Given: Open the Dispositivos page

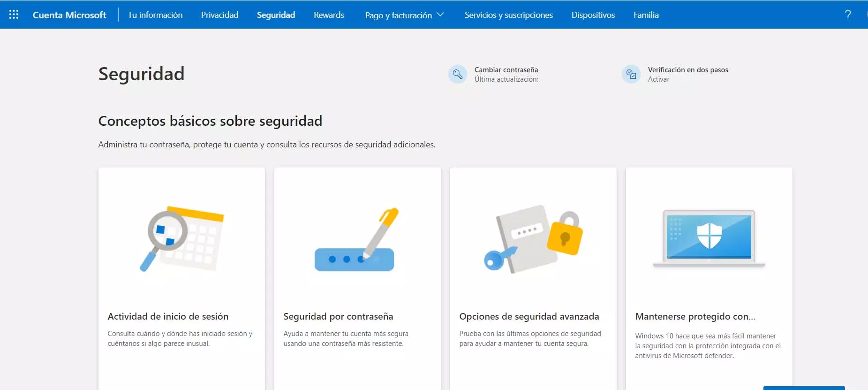Looking at the screenshot, I should click(593, 15).
